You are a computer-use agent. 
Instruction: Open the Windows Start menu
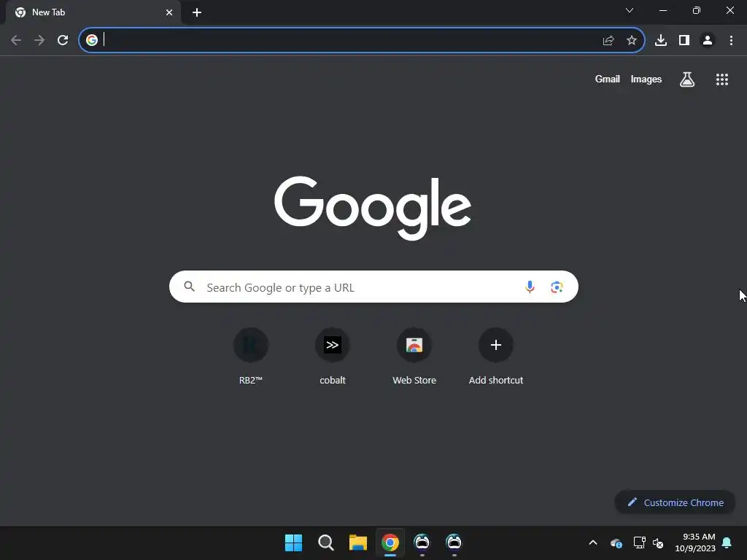click(293, 542)
